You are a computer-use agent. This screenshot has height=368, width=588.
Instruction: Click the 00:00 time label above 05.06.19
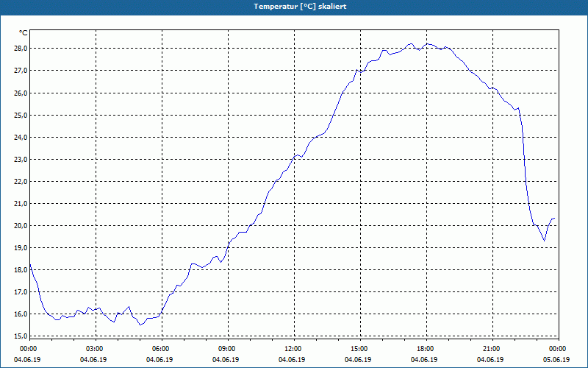[559, 349]
